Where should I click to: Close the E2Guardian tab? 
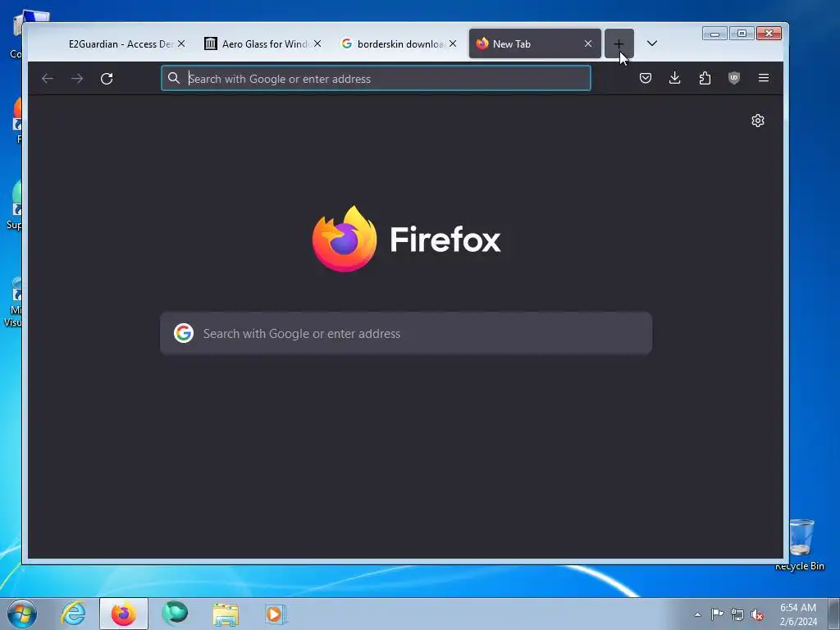[x=181, y=44]
